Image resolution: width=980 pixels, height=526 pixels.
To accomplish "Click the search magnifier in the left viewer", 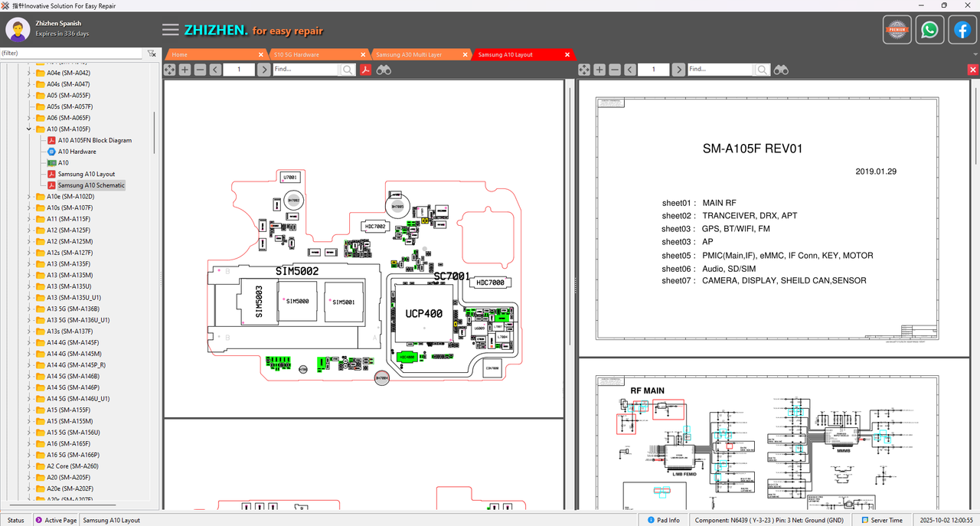I will click(x=348, y=70).
